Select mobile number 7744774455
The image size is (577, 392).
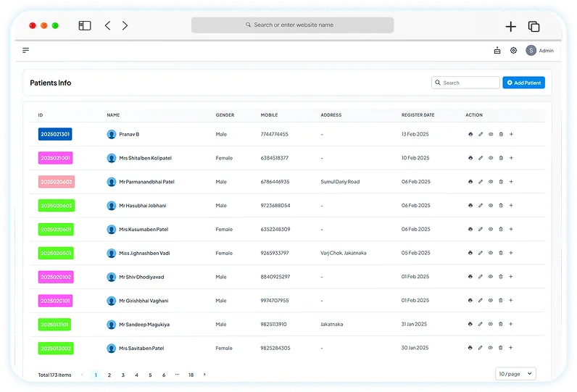(x=274, y=134)
